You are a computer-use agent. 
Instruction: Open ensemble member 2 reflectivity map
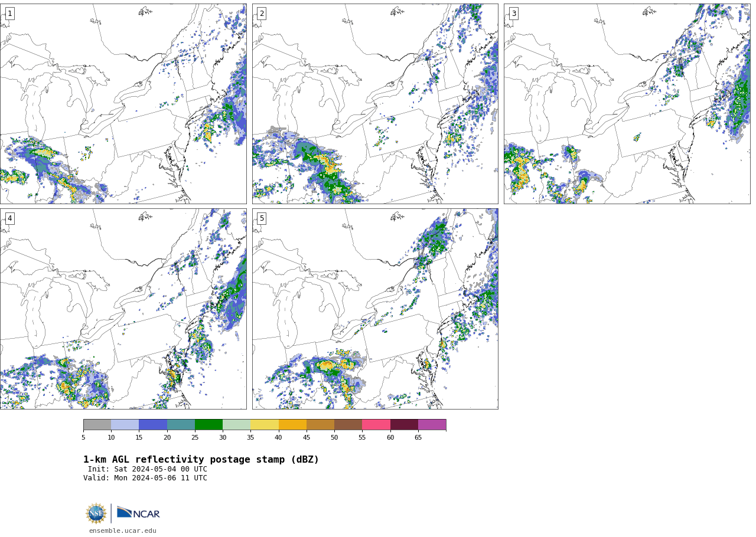point(375,104)
